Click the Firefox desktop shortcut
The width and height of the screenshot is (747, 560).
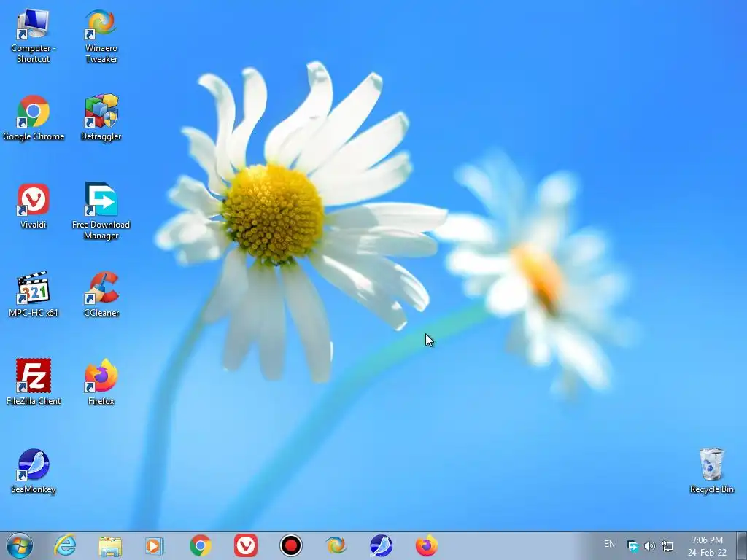click(x=101, y=382)
